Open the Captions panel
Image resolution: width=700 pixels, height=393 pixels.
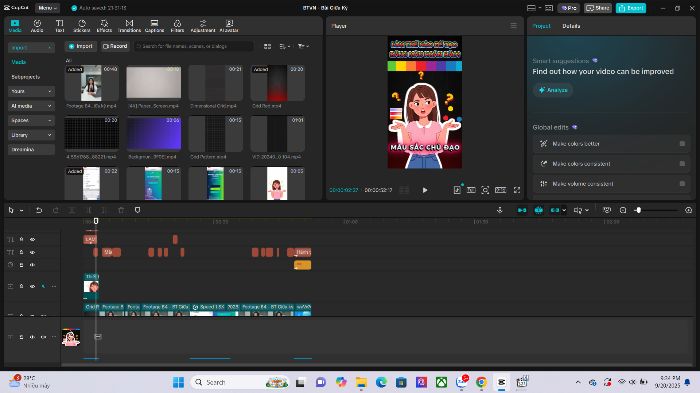154,26
